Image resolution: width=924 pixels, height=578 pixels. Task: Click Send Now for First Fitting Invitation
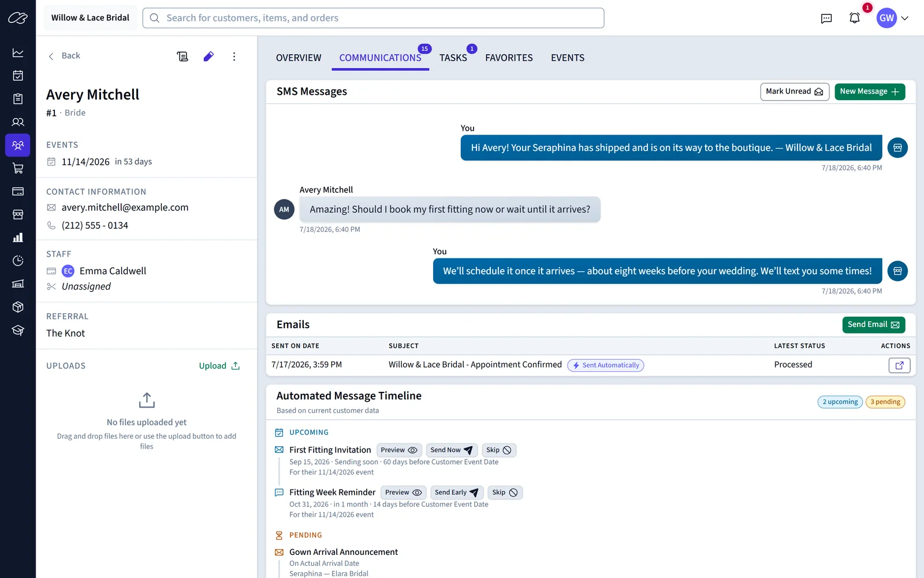(452, 450)
